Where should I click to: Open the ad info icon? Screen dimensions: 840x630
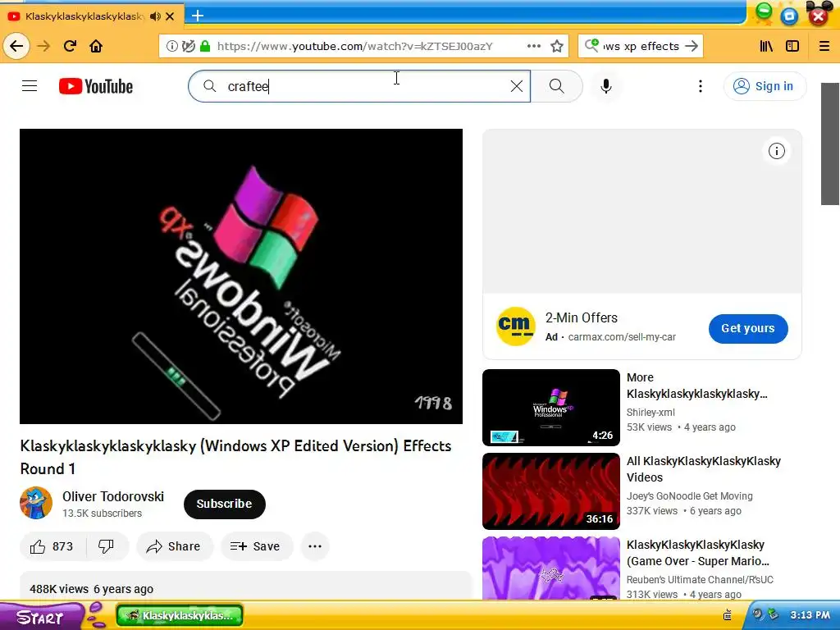click(x=776, y=151)
